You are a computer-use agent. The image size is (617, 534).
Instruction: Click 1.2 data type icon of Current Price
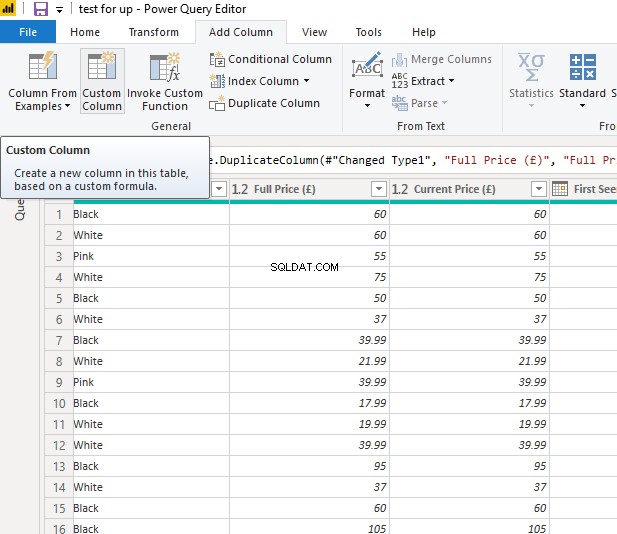[400, 189]
